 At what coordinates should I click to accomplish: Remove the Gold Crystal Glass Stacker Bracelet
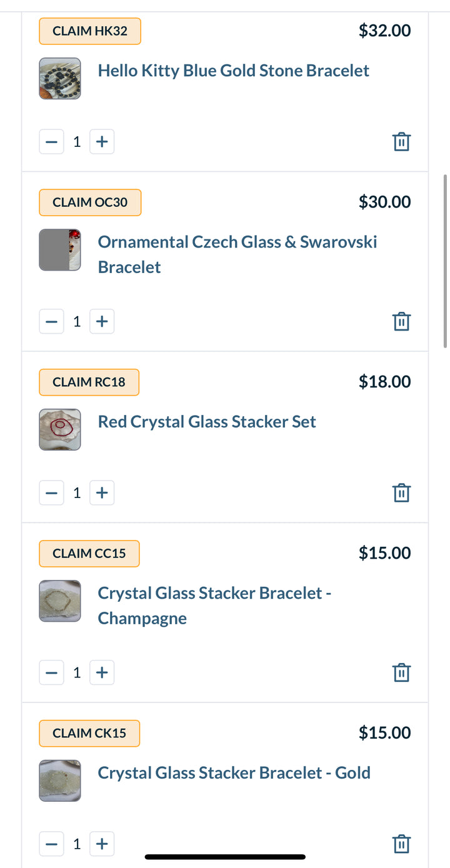[x=401, y=844]
